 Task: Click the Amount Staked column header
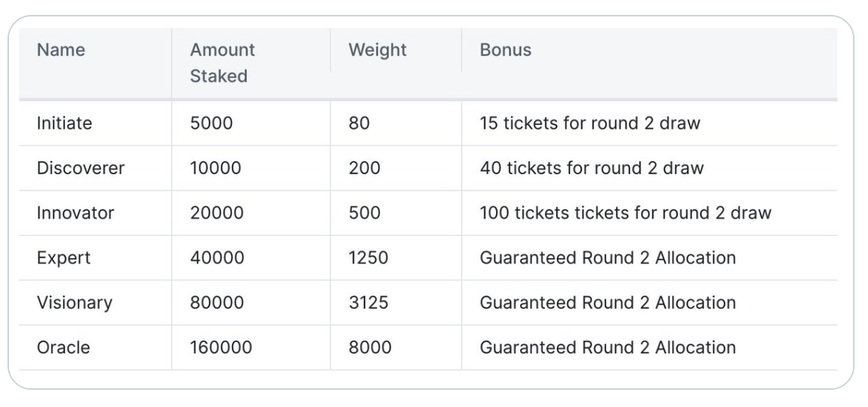(x=222, y=63)
